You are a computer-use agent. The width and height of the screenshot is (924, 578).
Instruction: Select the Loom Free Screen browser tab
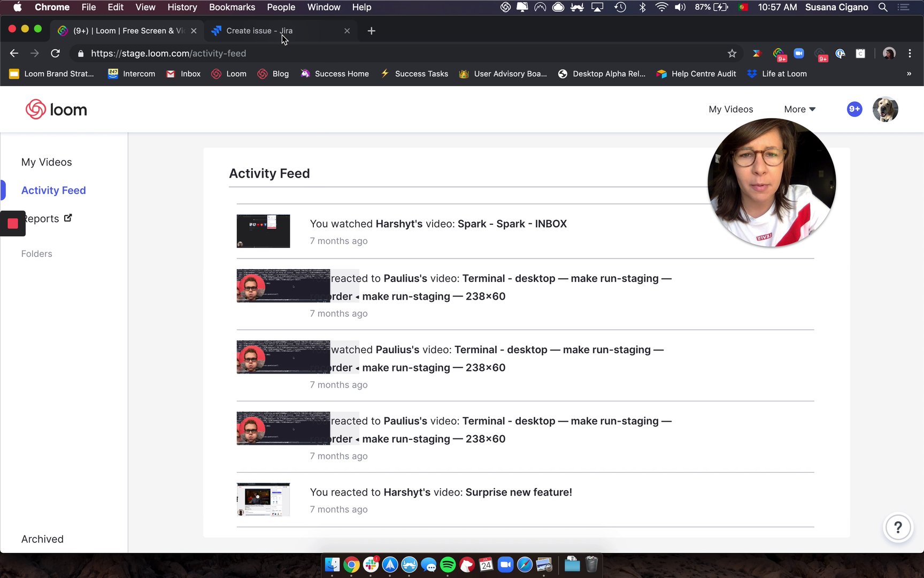click(x=127, y=31)
